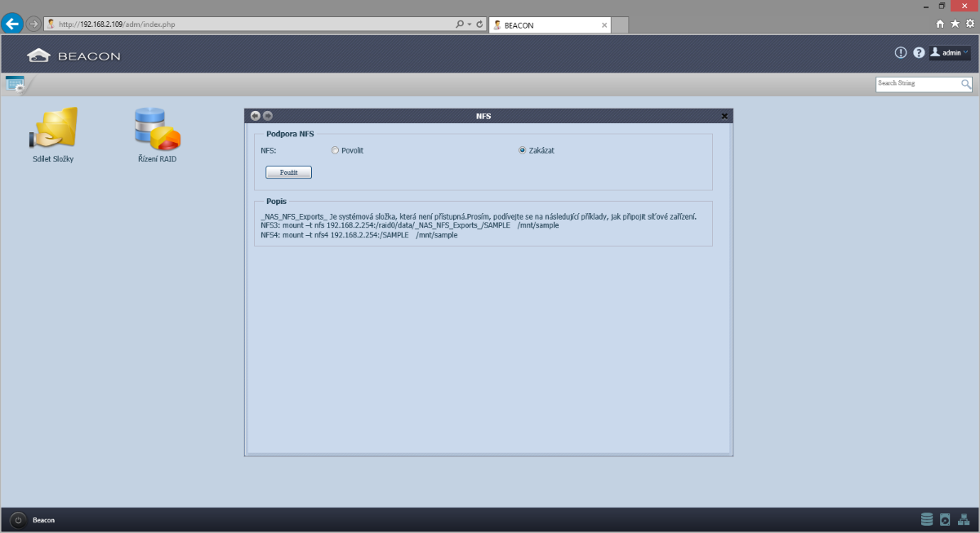The height and width of the screenshot is (533, 980).
Task: Click the hard disk icon in bottom bar
Action: tap(945, 519)
